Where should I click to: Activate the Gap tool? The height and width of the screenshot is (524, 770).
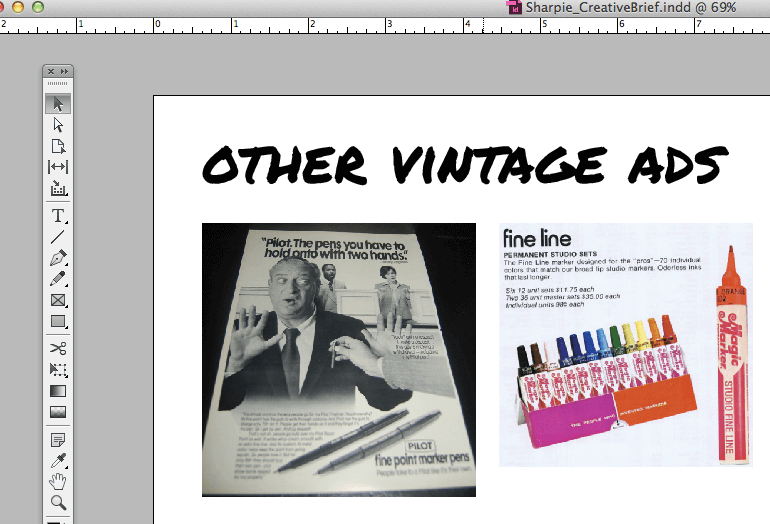[x=58, y=167]
